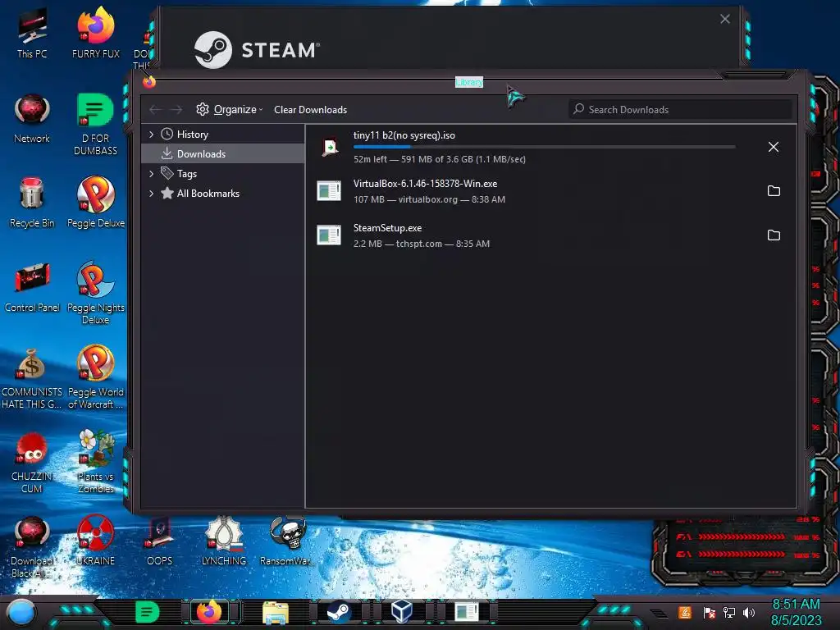Screen dimensions: 840x630
Task: Focus the Search Downloads field
Action: coord(680,109)
